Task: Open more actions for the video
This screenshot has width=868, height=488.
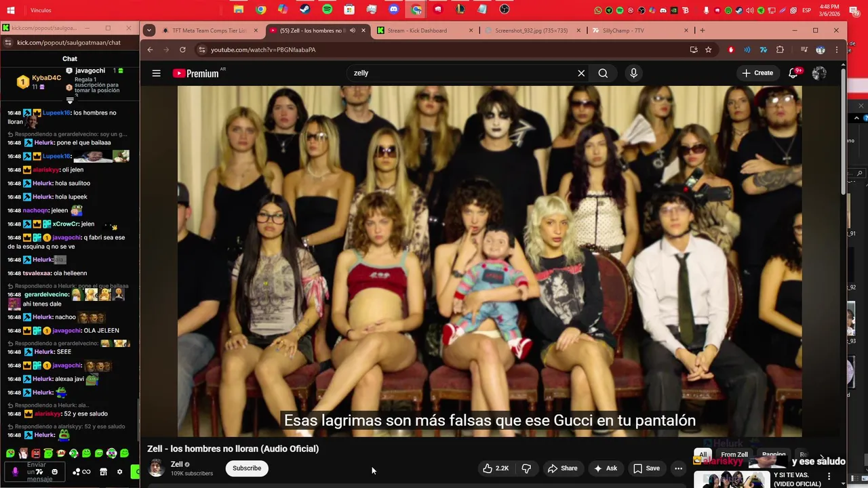Action: 678,468
